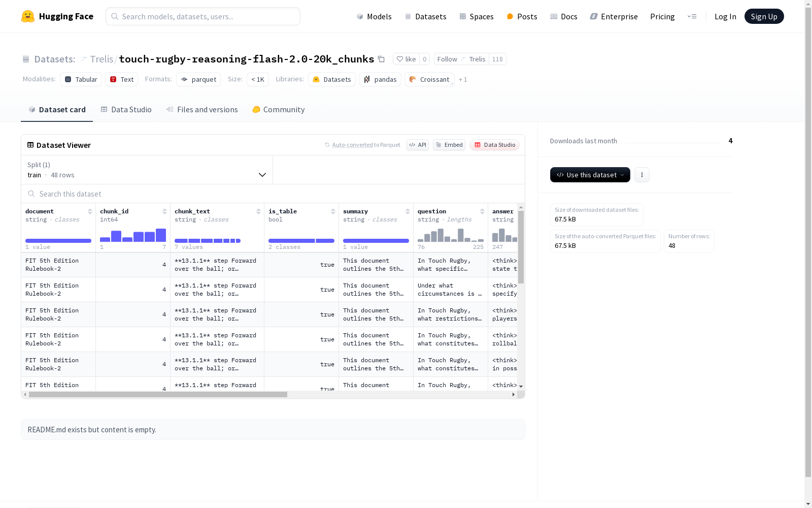The height and width of the screenshot is (508, 812).
Task: Click the tallest chunk_id histogram bar
Action: pos(161,235)
